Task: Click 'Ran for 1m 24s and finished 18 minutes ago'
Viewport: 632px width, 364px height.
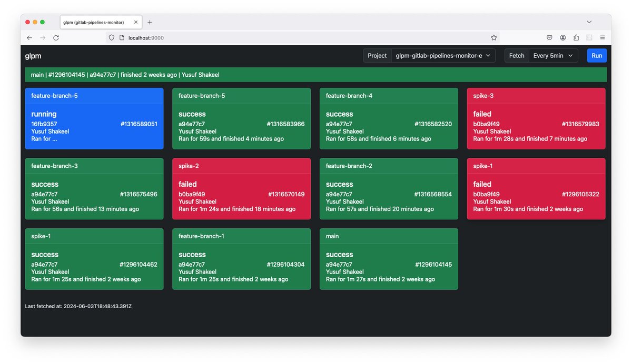Action: pyautogui.click(x=237, y=209)
